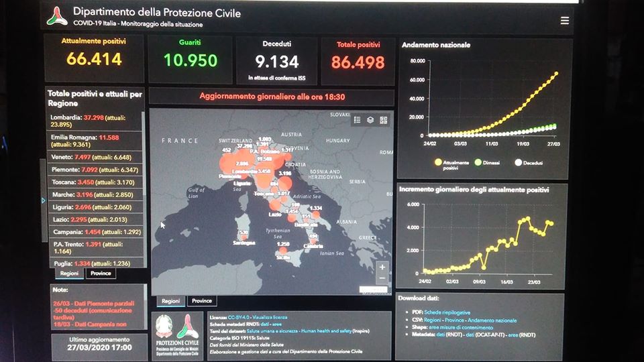Select the Liguria row showing 2.696
644x362 pixels.
point(95,207)
